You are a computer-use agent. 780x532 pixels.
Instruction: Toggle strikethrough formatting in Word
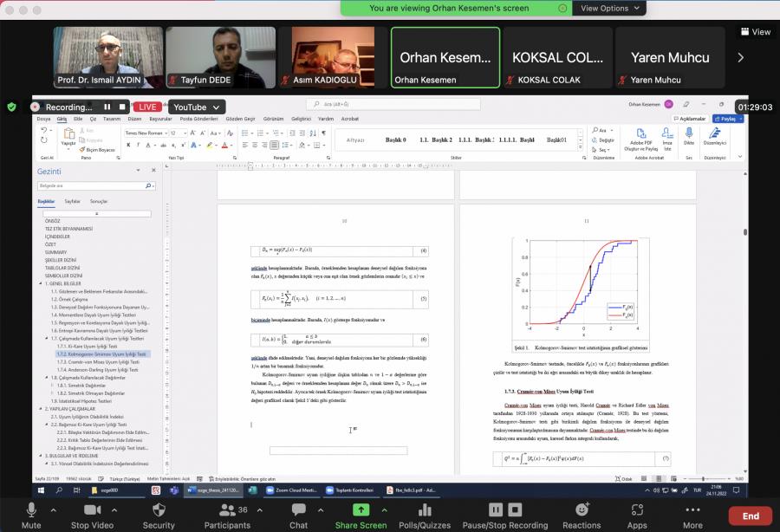pyautogui.click(x=163, y=146)
